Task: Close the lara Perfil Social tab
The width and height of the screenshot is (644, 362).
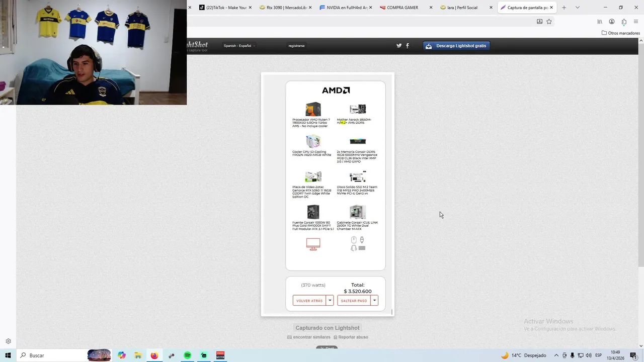Action: (x=491, y=8)
